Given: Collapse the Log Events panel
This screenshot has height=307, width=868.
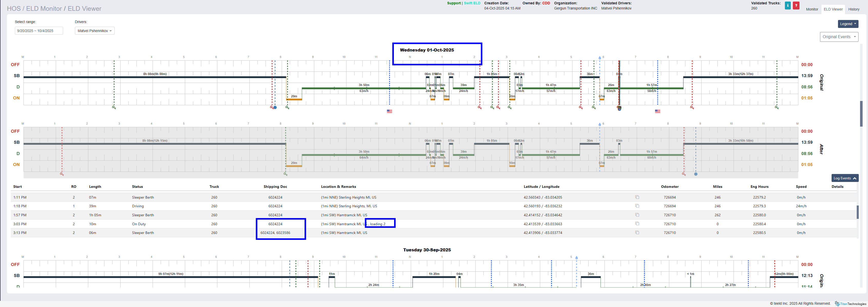Looking at the screenshot, I should [844, 178].
